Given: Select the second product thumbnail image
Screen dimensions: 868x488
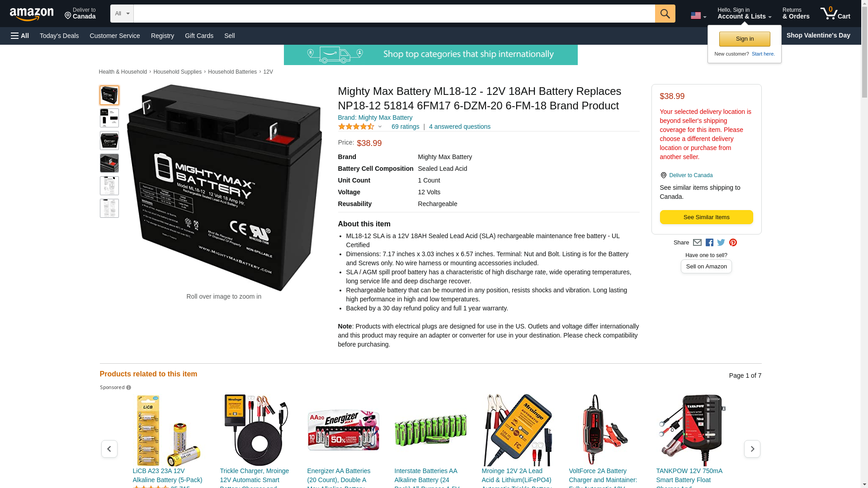Looking at the screenshot, I should click(109, 118).
